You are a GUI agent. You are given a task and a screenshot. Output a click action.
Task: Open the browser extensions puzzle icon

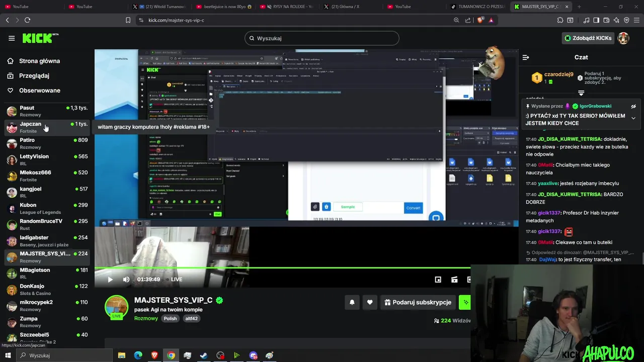coord(560,20)
